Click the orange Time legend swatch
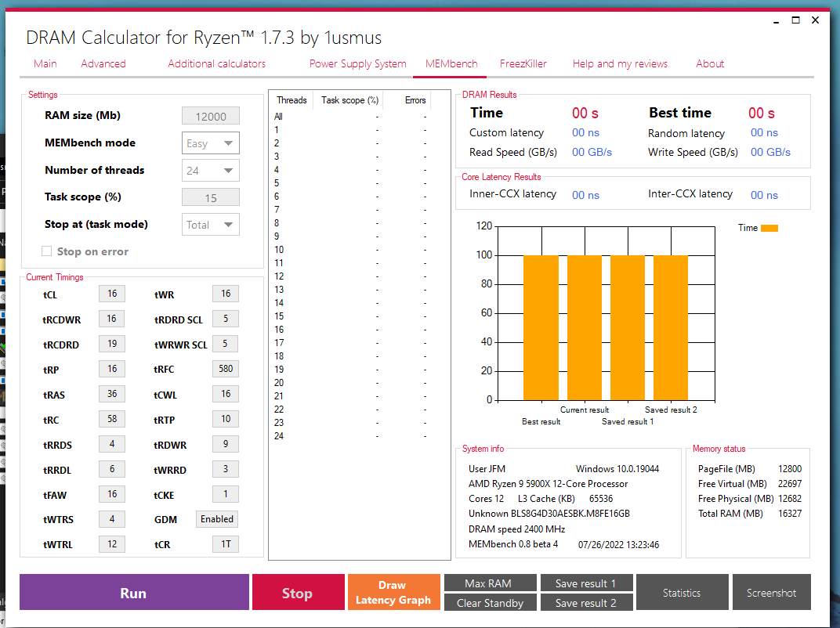Screen dimensions: 840x628 tap(769, 228)
